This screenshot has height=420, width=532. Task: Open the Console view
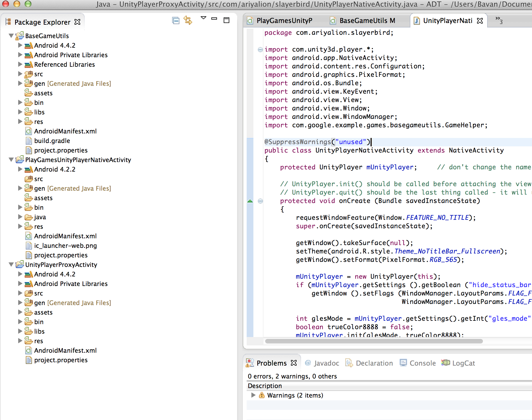(422, 363)
